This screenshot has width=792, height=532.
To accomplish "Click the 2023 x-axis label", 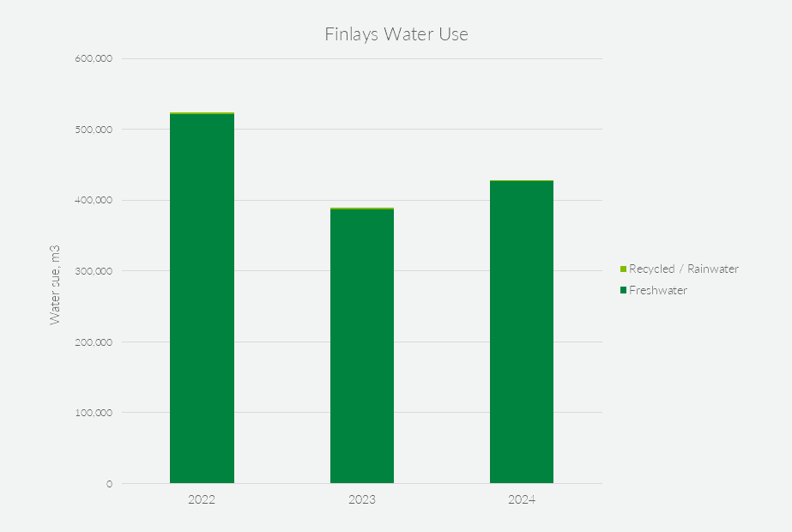I will pos(361,499).
